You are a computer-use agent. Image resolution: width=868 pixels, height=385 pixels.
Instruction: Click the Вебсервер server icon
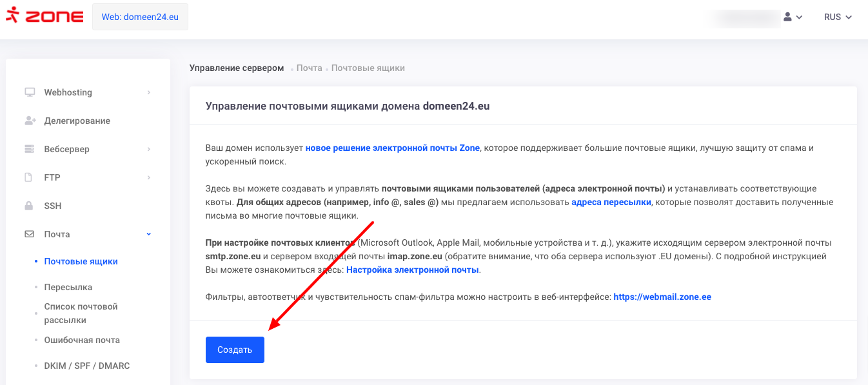pyautogui.click(x=29, y=149)
